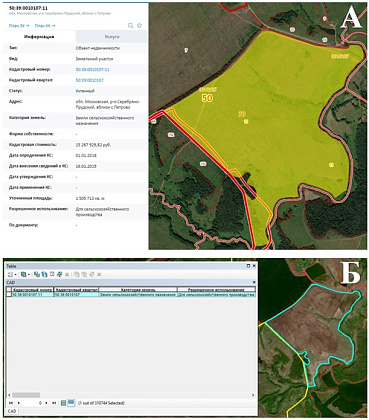Maximize the Table window
The image size is (369, 420).
tap(248, 266)
